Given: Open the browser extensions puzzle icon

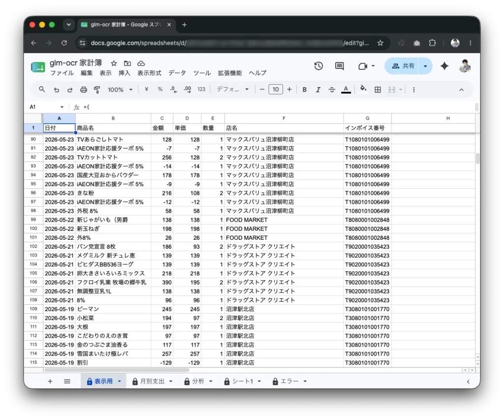Looking at the screenshot, I should (x=432, y=43).
